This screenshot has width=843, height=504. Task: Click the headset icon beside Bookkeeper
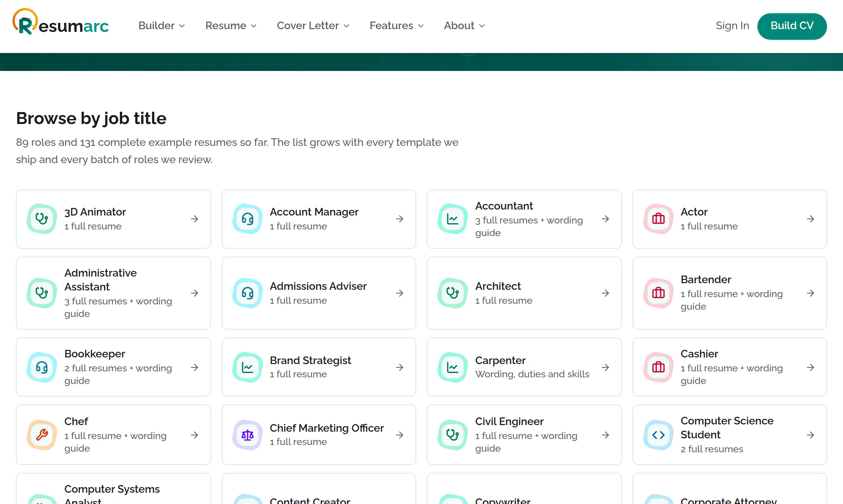(x=42, y=367)
